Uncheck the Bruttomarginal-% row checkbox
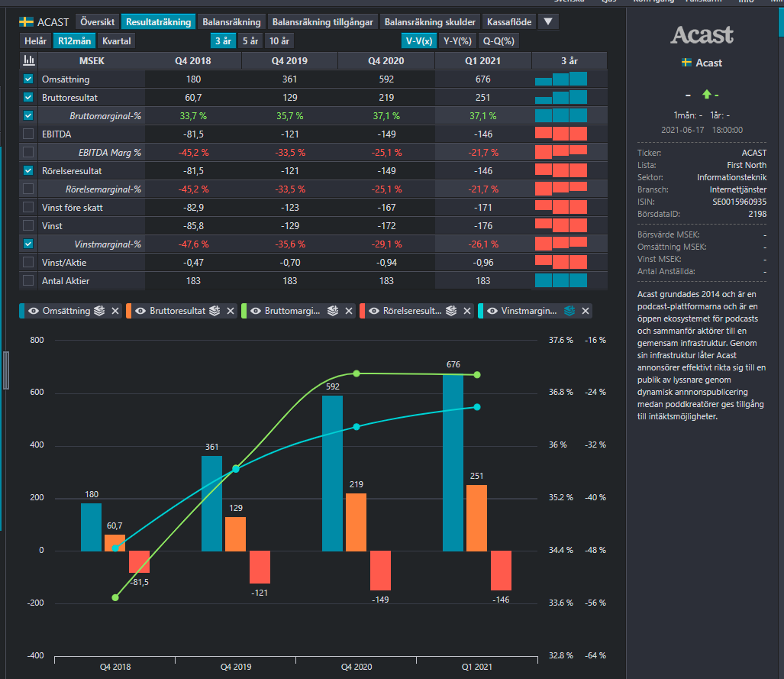Screen dimensions: 784x679 (28, 115)
